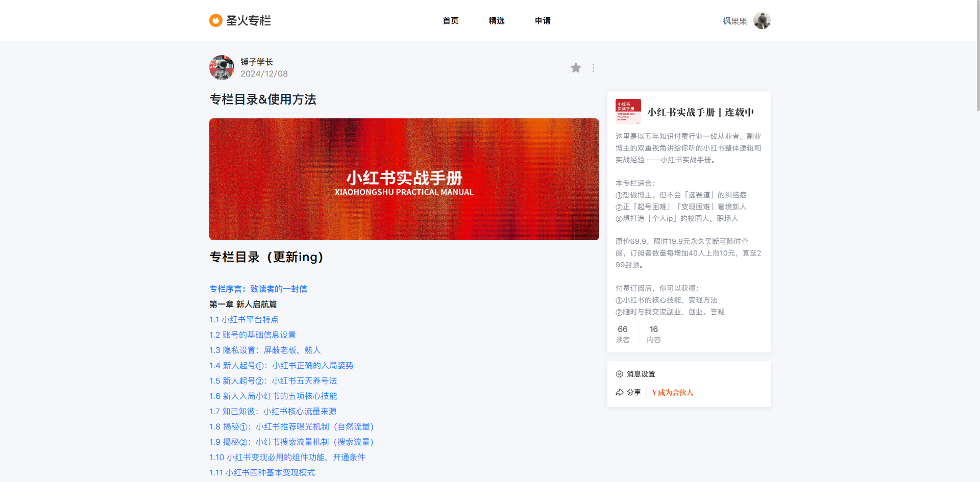This screenshot has height=482, width=980.
Task: Favorite the article with the star icon
Action: (x=576, y=68)
